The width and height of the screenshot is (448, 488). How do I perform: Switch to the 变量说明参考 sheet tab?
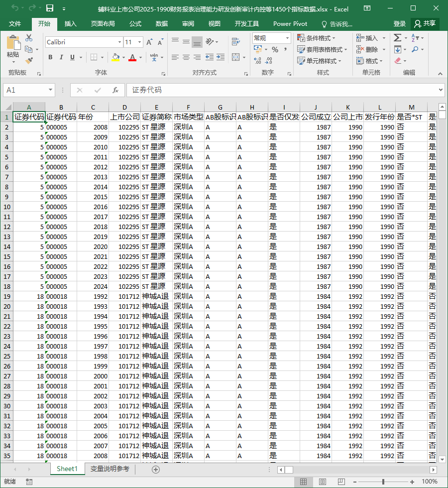coord(110,469)
